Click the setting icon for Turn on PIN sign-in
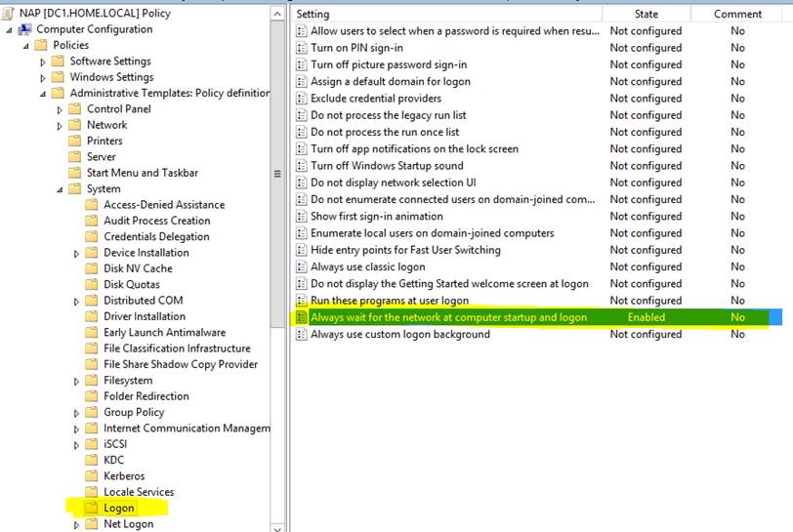 302,48
